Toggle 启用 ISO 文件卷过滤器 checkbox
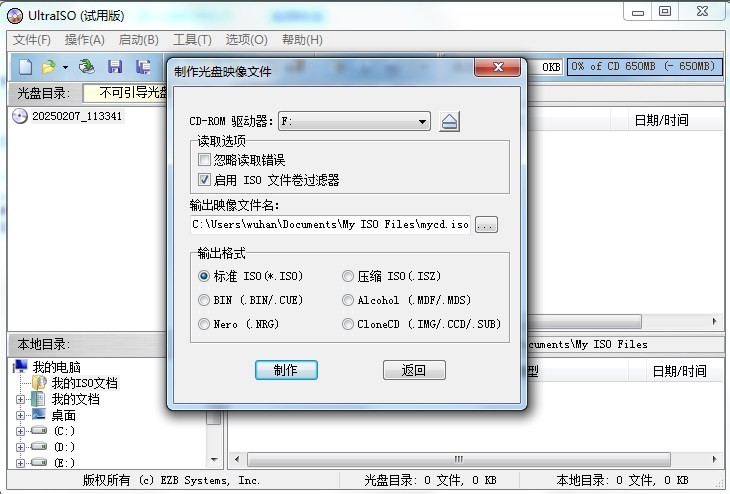This screenshot has height=494, width=730. 204,180
